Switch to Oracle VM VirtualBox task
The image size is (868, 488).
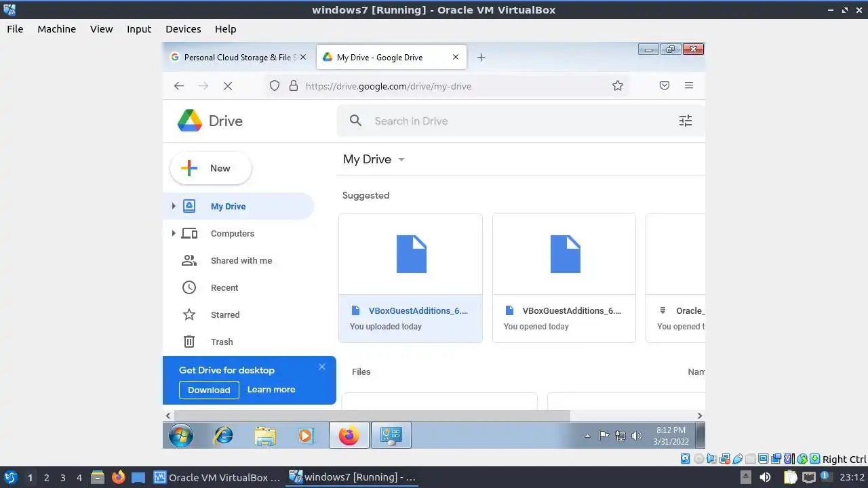tap(217, 477)
